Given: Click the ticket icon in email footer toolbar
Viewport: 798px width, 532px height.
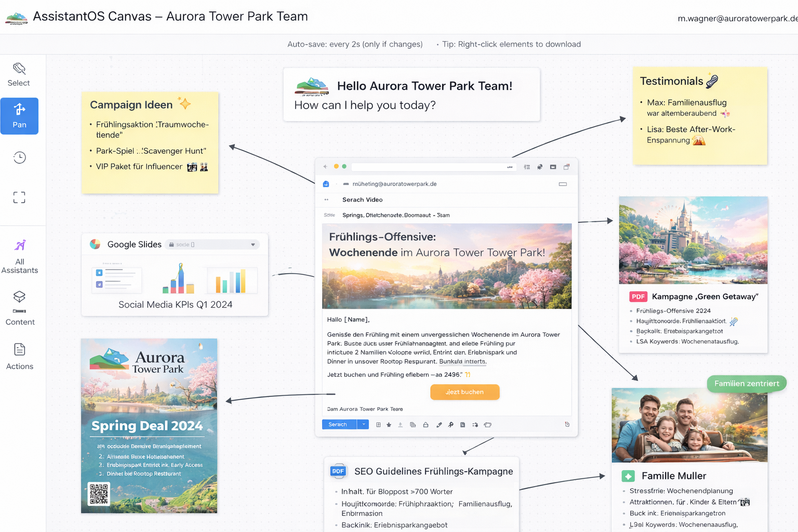Looking at the screenshot, I should [487, 424].
